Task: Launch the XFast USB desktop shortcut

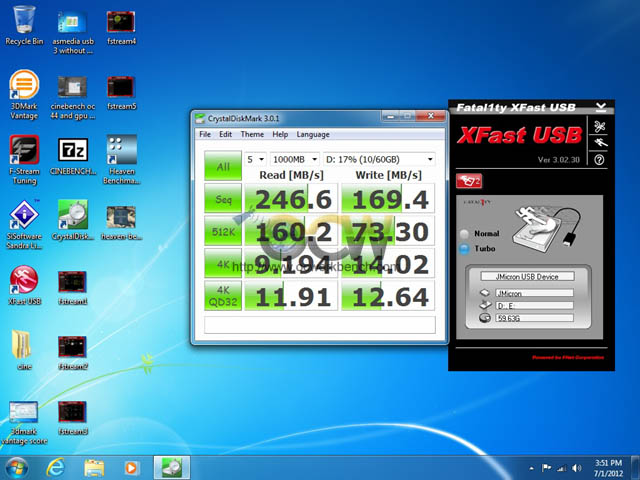Action: tap(24, 285)
